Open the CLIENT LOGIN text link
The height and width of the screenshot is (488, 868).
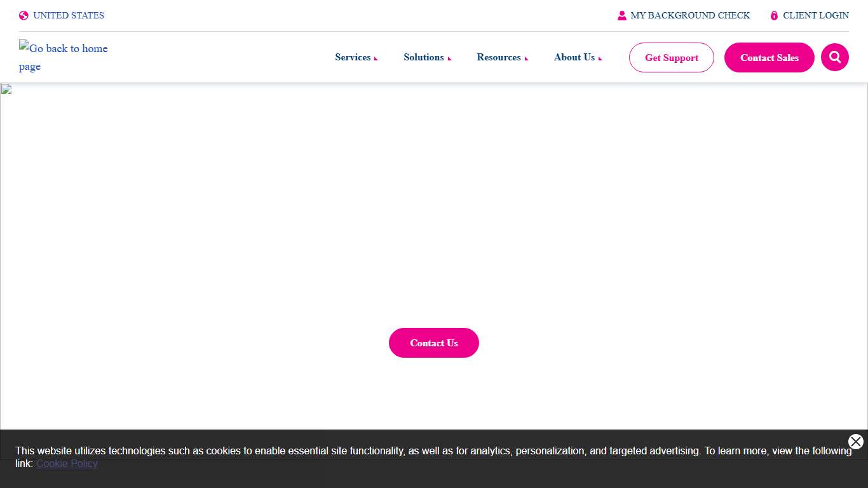(815, 15)
